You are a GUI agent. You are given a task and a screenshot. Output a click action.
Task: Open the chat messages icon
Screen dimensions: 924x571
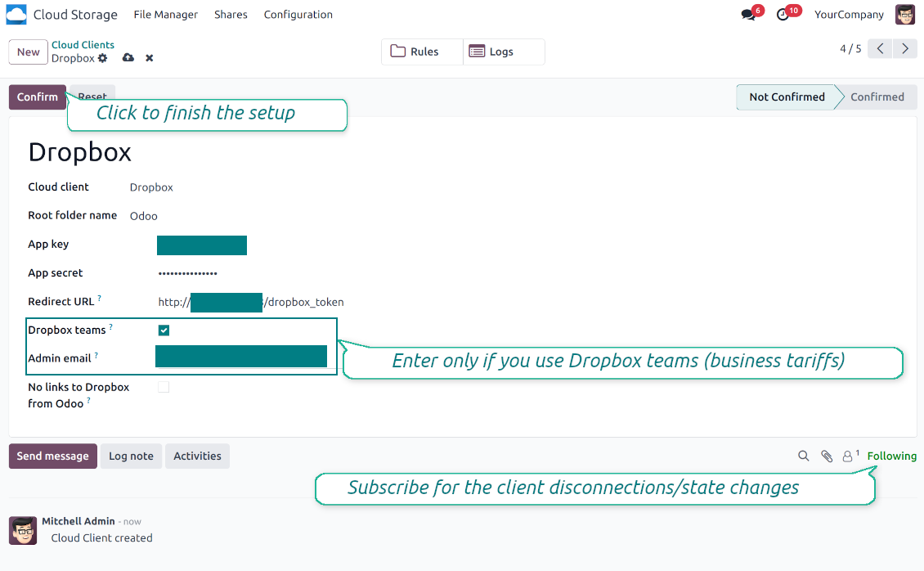click(x=748, y=15)
